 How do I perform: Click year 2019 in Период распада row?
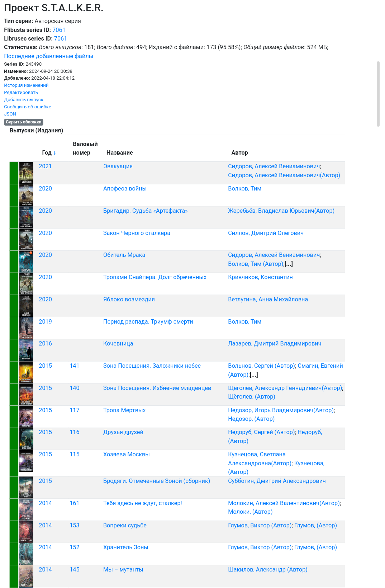coord(45,322)
